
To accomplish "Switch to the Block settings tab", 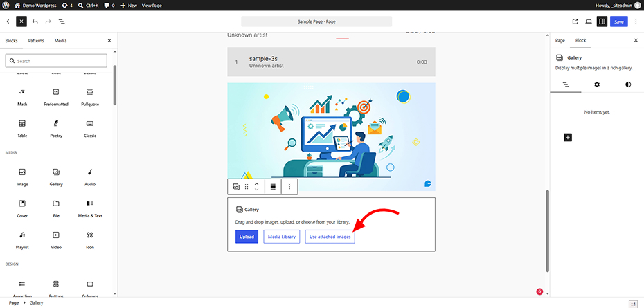I will (580, 40).
